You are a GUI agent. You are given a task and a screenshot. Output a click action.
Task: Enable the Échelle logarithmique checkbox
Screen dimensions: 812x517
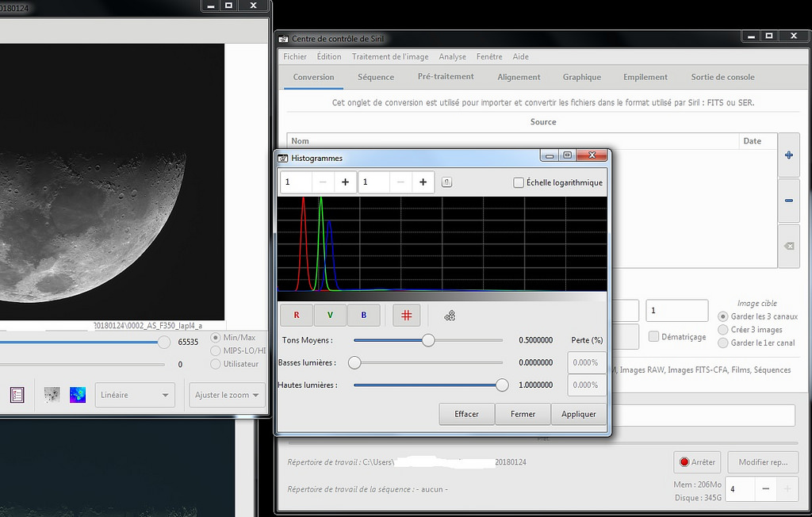pos(519,182)
